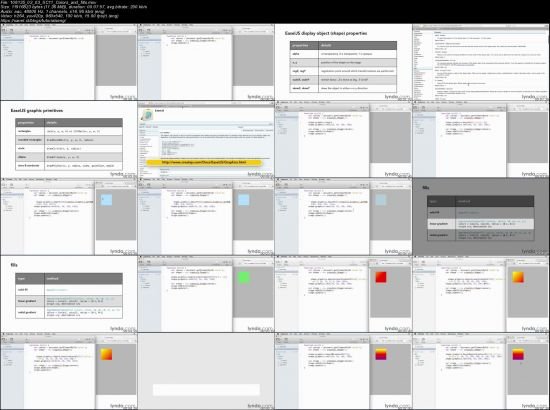Click the file name line in the header
This screenshot has width=550, height=410.
[x=48, y=2]
